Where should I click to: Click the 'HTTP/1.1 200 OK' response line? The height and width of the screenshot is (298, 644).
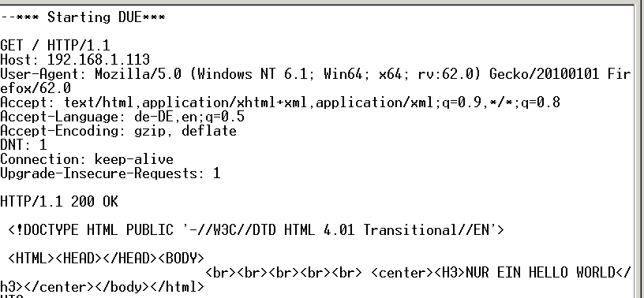pos(58,202)
